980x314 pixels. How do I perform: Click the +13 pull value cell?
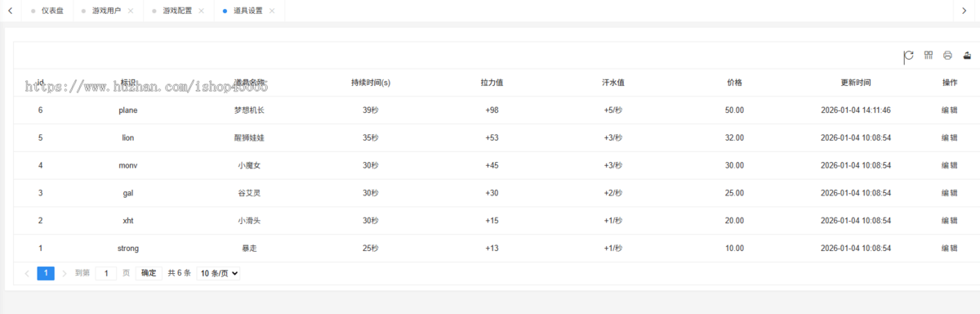tap(492, 248)
